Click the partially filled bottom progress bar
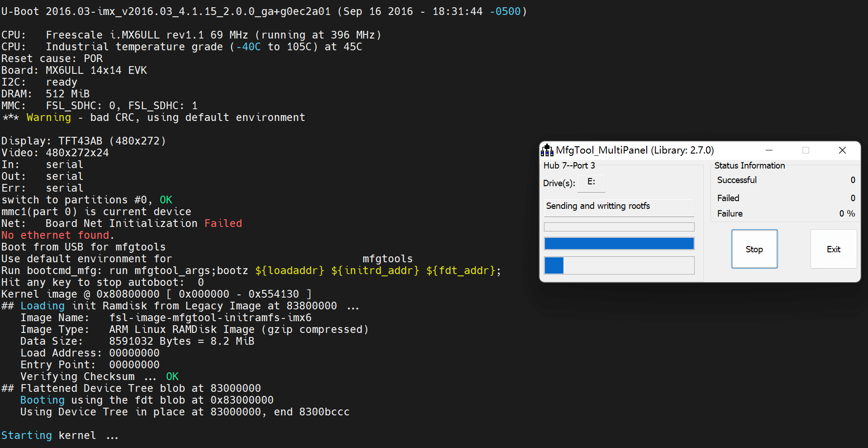This screenshot has height=448, width=868. click(x=619, y=265)
